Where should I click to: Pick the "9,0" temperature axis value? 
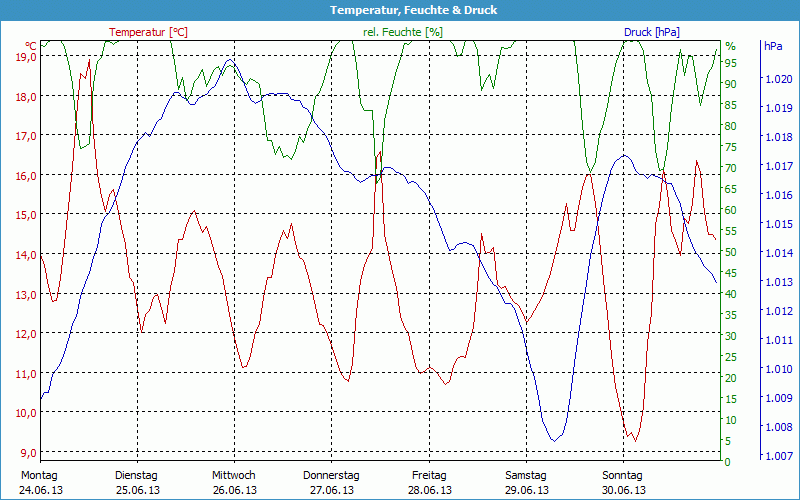[29, 453]
